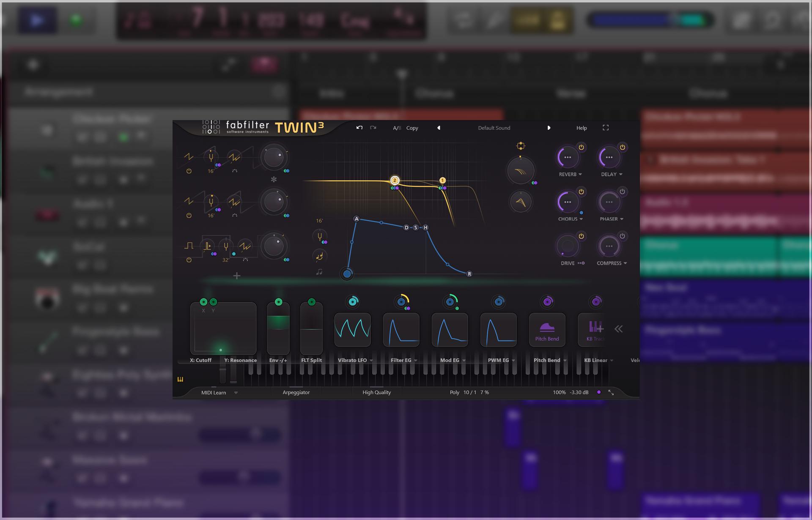Viewport: 812px width, 520px height.
Task: Expand the PWM EG dropdown arrow
Action: [x=513, y=361]
